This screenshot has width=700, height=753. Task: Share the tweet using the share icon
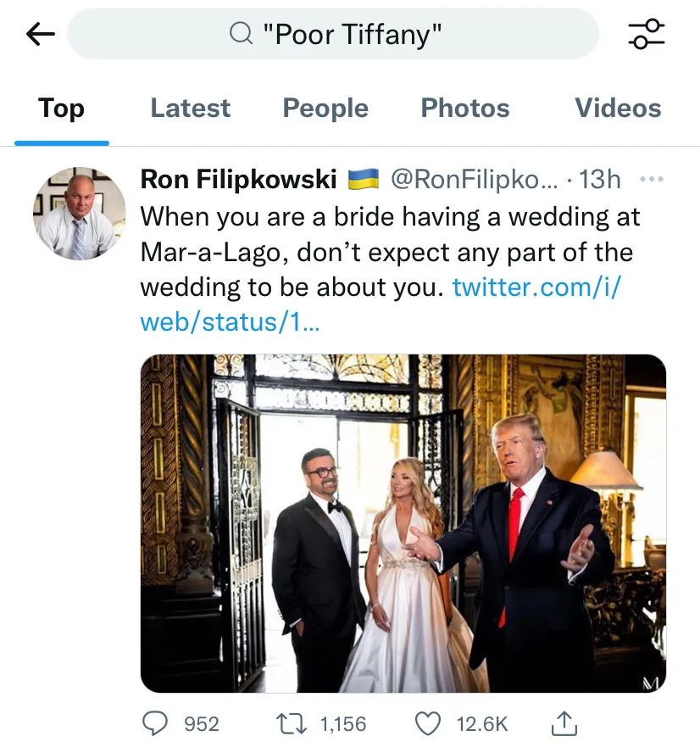pos(564,723)
